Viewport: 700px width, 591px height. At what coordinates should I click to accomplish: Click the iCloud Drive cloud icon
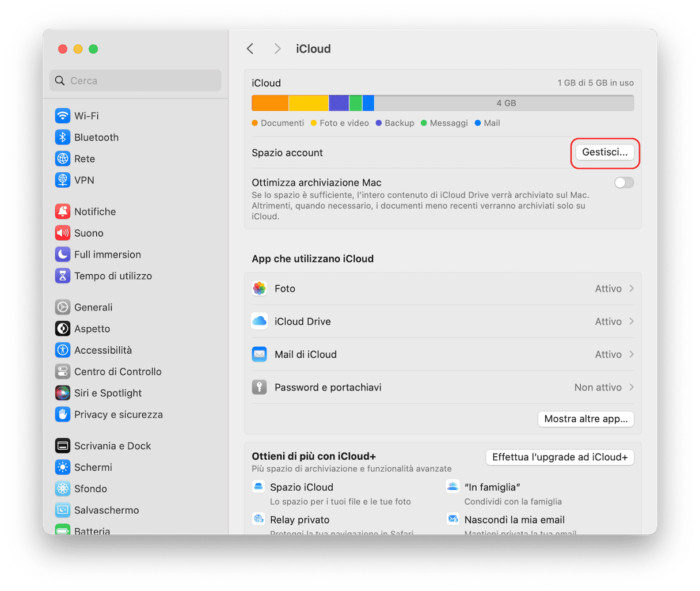pyautogui.click(x=260, y=321)
